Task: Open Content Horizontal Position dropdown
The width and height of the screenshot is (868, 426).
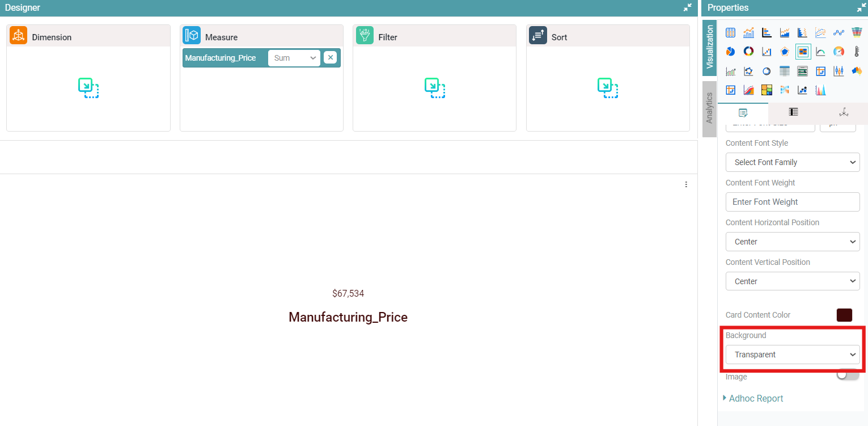Action: click(792, 242)
